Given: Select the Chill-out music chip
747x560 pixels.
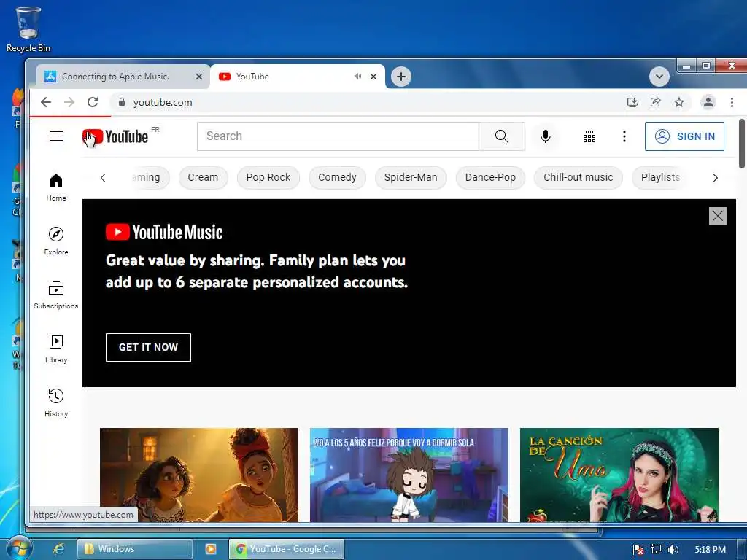Looking at the screenshot, I should point(578,178).
